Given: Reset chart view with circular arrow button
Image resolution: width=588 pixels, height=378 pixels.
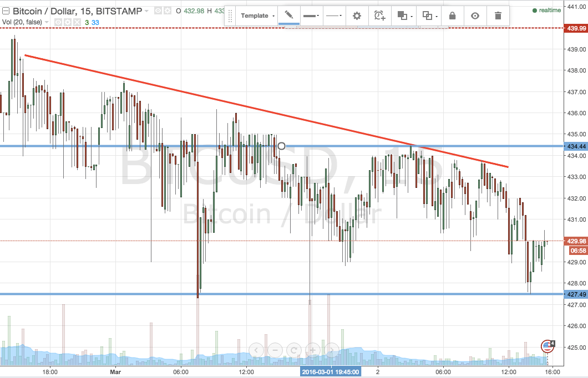Looking at the screenshot, I should click(294, 350).
